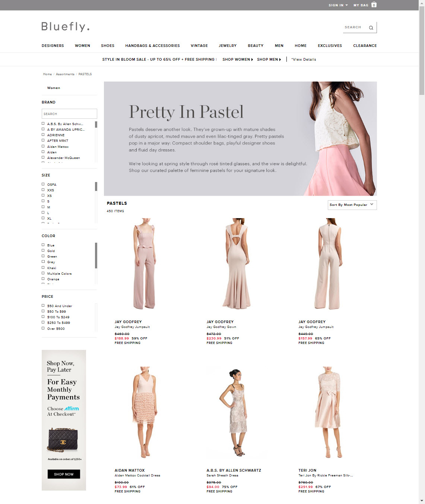Click the Shop Now button
425x504 pixels.
pyautogui.click(x=64, y=474)
